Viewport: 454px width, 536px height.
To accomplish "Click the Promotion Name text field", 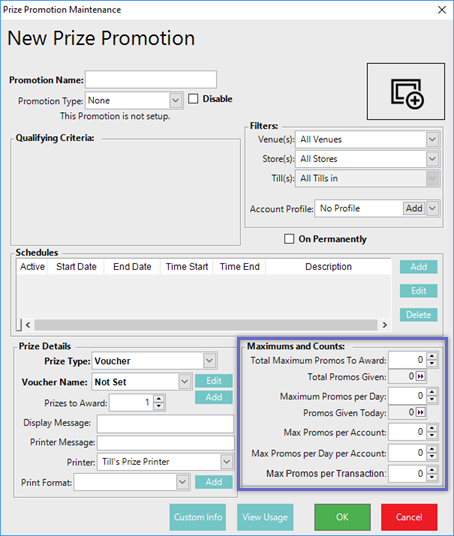I will coord(151,79).
